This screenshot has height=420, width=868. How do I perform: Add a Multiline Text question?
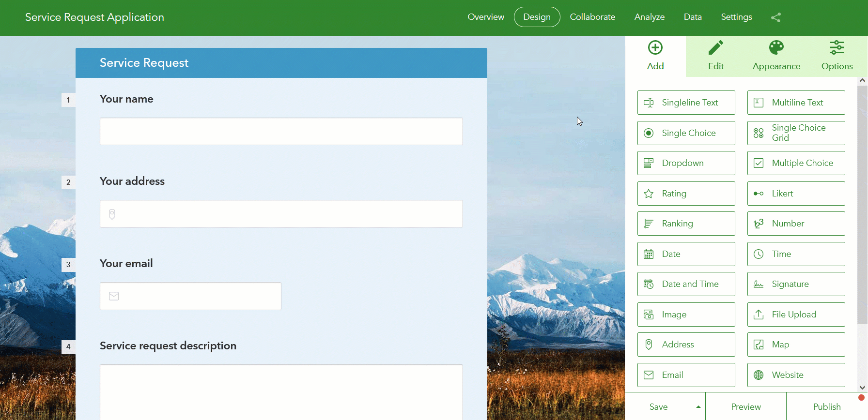pyautogui.click(x=796, y=103)
